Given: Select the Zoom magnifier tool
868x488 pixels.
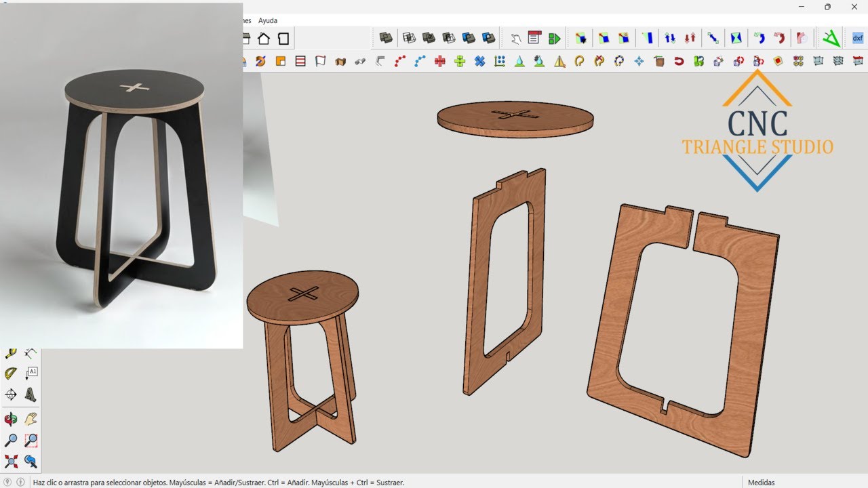Looking at the screenshot, I should [x=11, y=441].
